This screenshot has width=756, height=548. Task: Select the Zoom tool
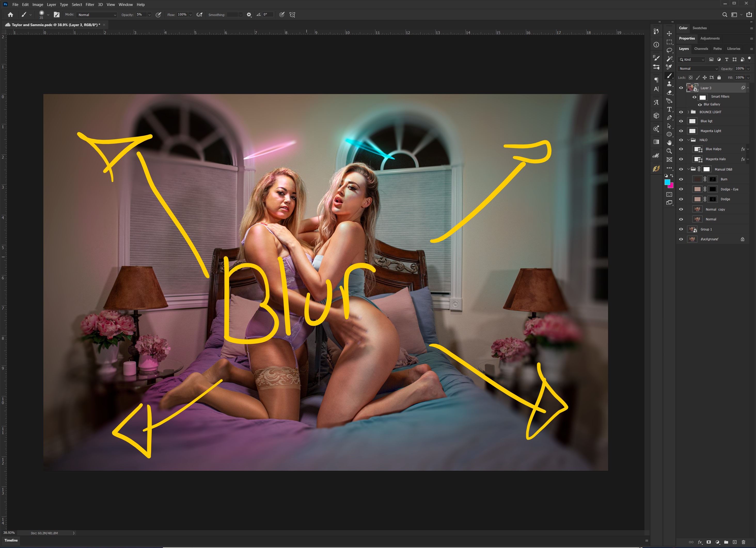(x=669, y=151)
